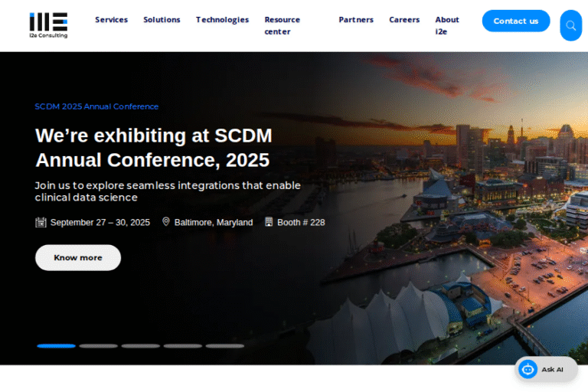The height and width of the screenshot is (392, 588).
Task: Jump to the third carousel slide indicator
Action: tap(140, 346)
